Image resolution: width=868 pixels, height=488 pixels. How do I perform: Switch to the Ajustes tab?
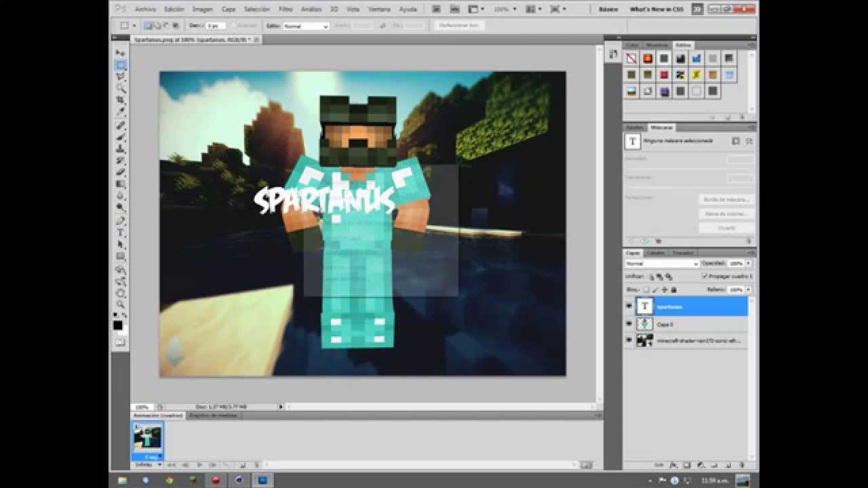[x=635, y=127]
